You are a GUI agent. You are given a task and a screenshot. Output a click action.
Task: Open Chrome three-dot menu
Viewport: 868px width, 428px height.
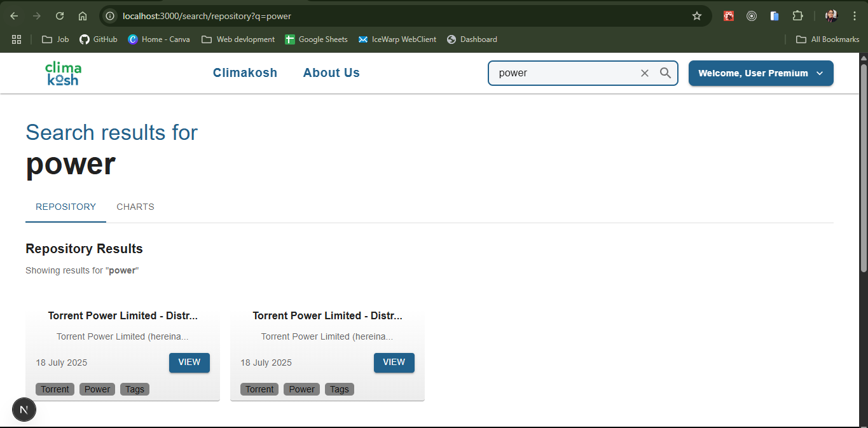coord(854,16)
